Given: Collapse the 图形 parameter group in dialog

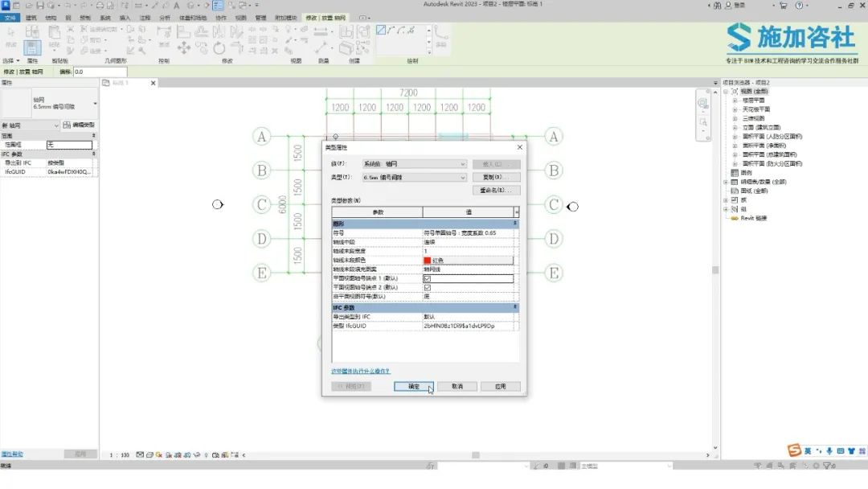Looking at the screenshot, I should (515, 223).
